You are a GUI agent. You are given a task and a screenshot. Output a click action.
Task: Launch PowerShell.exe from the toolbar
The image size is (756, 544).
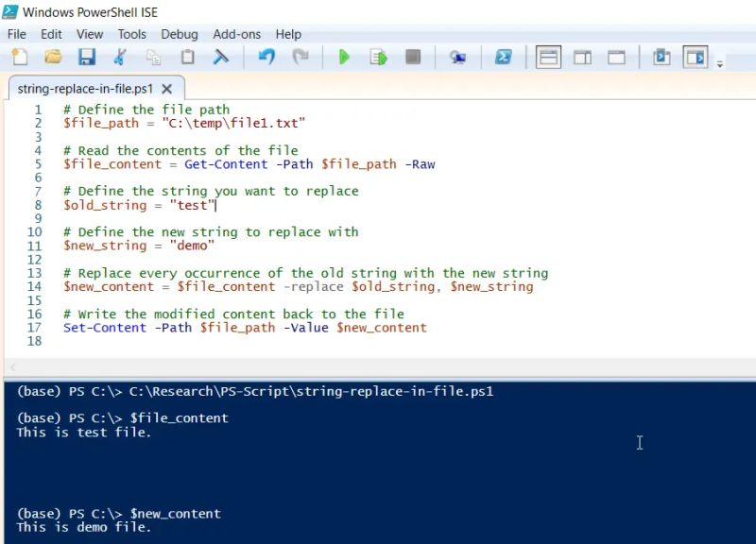point(502,57)
